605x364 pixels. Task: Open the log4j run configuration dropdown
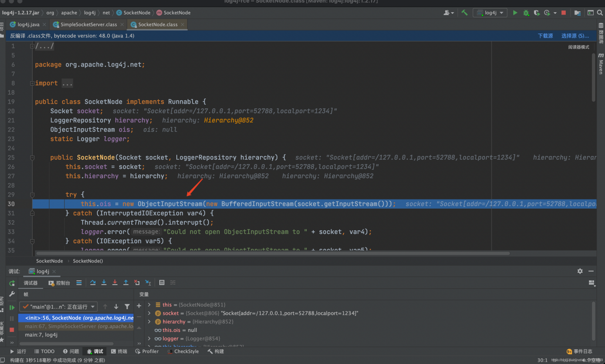point(490,13)
